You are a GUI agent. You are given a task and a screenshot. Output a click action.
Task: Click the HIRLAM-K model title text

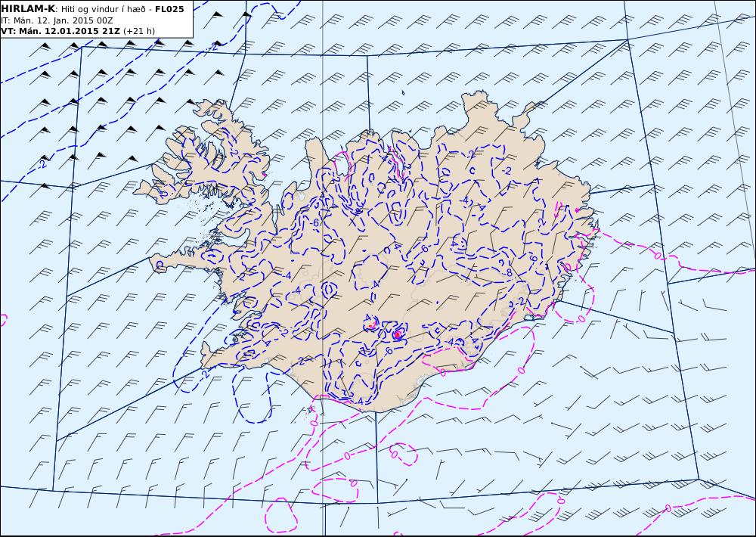(x=28, y=8)
